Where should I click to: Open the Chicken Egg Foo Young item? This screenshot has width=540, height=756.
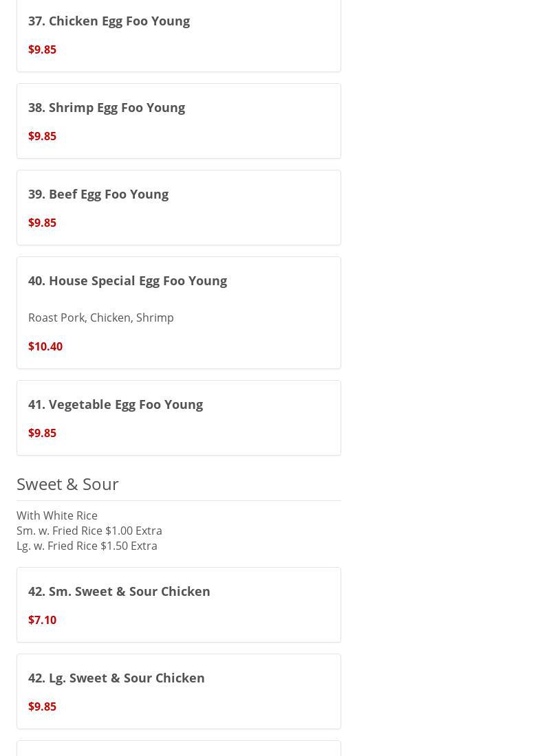point(109,21)
